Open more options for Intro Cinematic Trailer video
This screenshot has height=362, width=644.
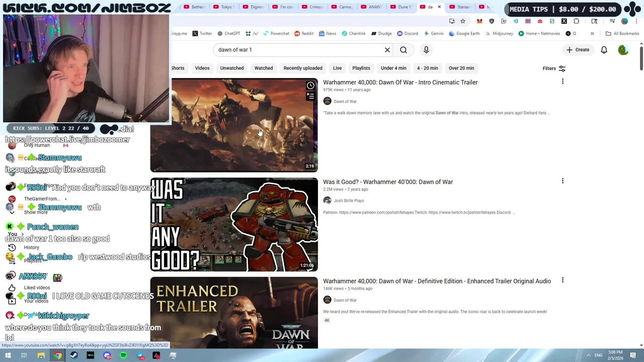562,81
